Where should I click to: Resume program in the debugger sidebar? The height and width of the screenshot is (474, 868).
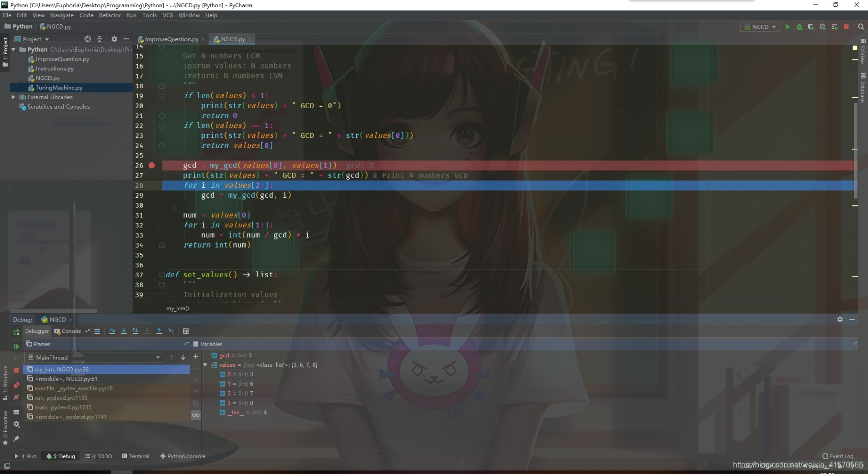pos(16,346)
